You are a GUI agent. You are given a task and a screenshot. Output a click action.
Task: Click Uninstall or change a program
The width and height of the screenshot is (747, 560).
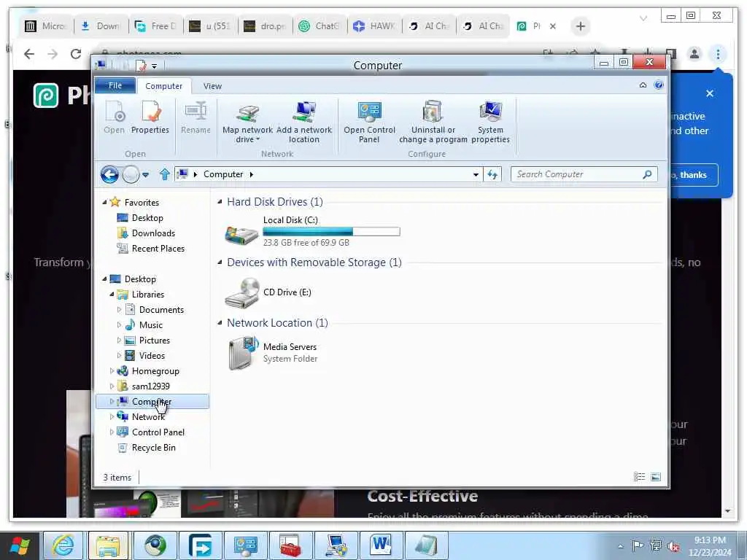(x=433, y=122)
